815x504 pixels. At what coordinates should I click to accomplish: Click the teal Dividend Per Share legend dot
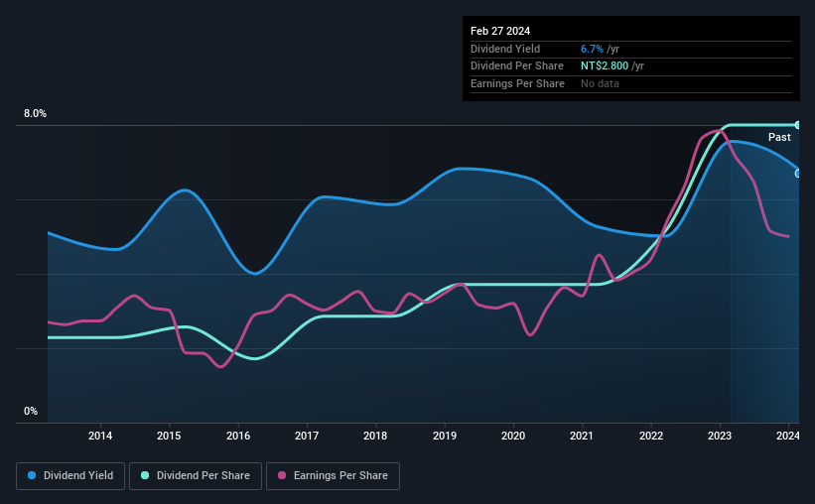tap(145, 475)
